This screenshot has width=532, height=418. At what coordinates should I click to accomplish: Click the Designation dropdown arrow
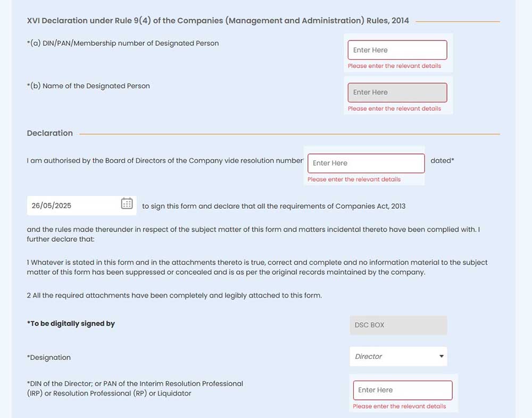click(441, 356)
